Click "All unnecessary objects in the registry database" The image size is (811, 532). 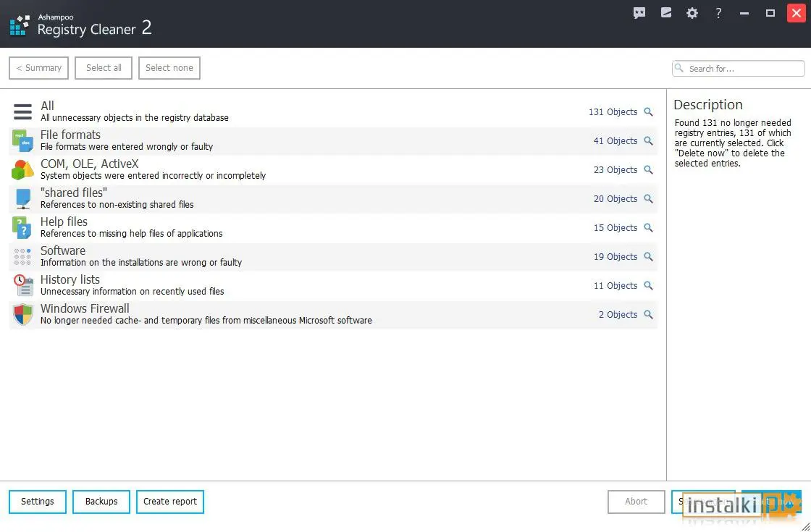135,118
